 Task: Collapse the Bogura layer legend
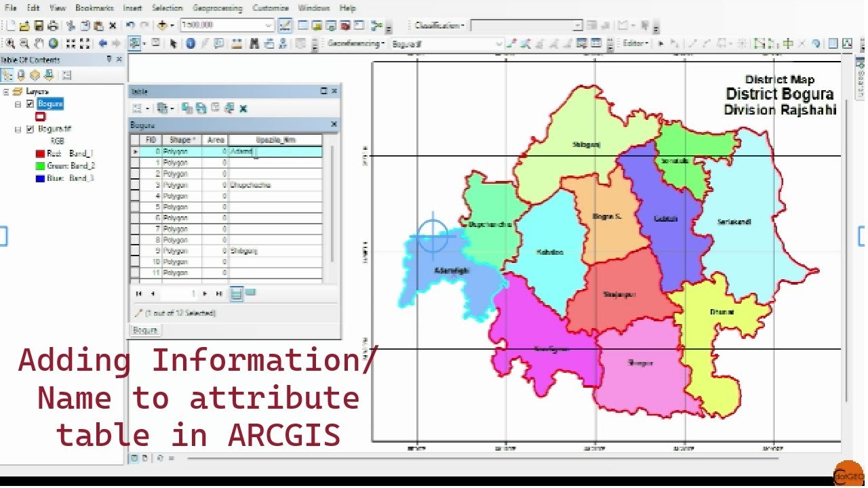18,104
